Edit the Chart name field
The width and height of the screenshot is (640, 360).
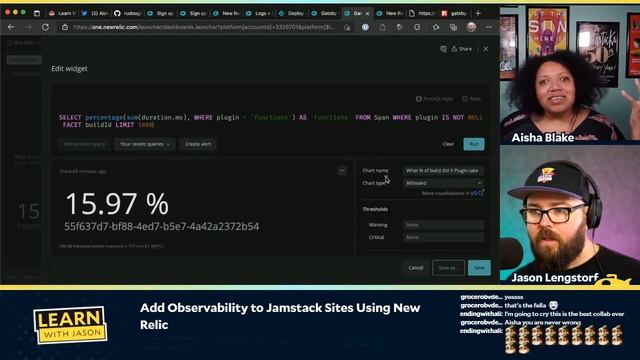(x=443, y=171)
